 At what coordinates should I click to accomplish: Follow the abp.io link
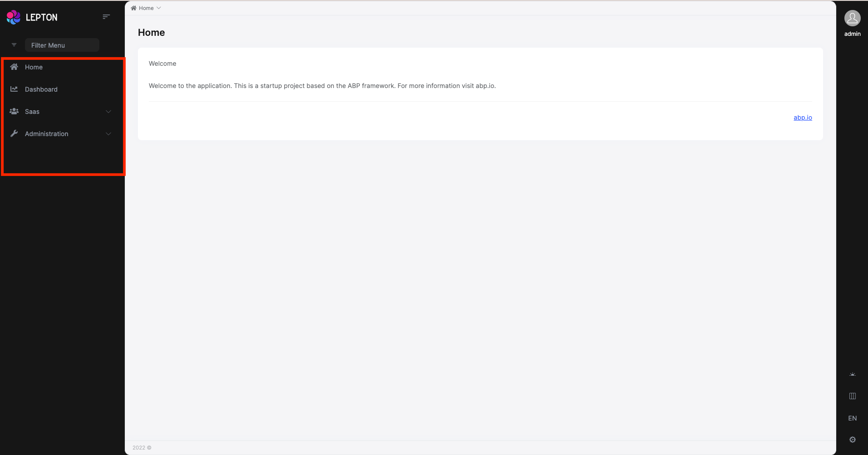tap(803, 117)
